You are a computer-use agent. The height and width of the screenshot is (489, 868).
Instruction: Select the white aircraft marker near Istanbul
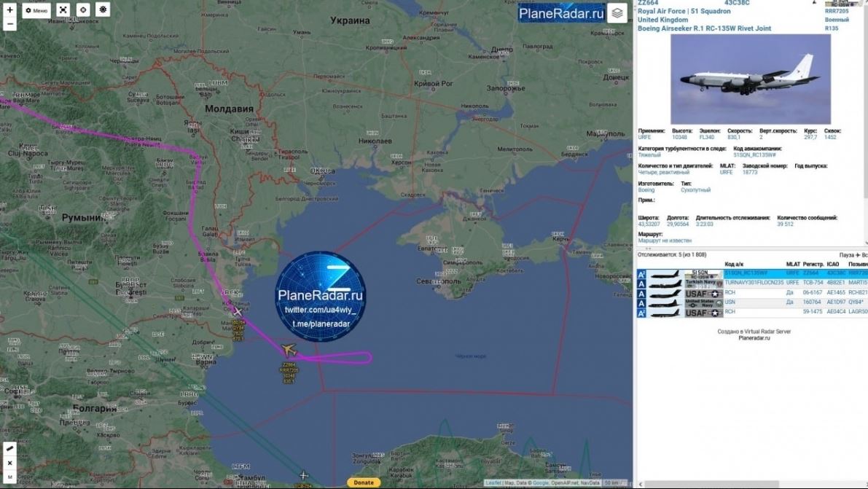[x=303, y=475]
